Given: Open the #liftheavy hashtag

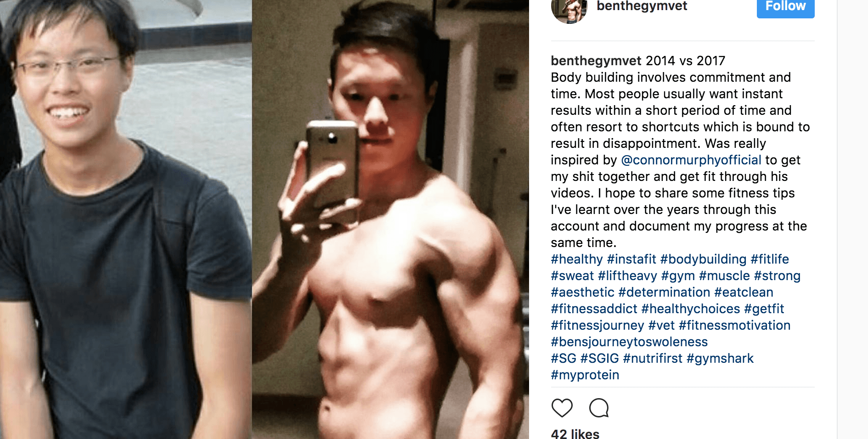Looking at the screenshot, I should coord(627,276).
